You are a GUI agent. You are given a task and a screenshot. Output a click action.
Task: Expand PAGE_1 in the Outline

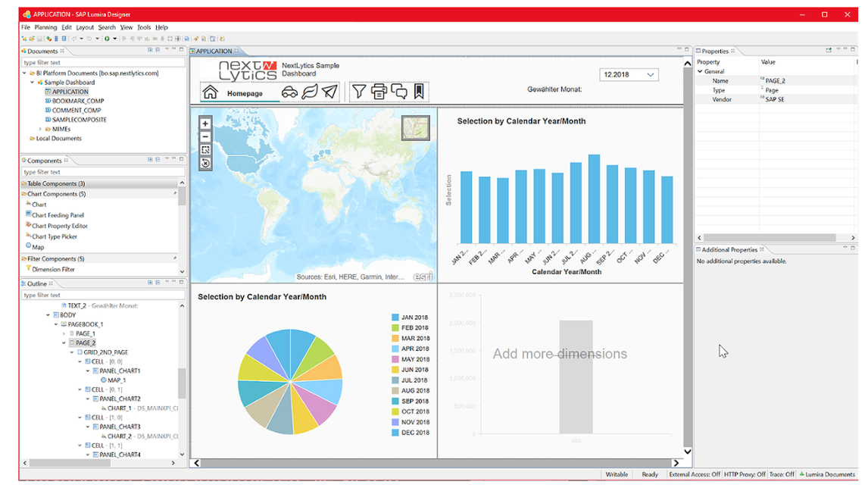click(64, 334)
